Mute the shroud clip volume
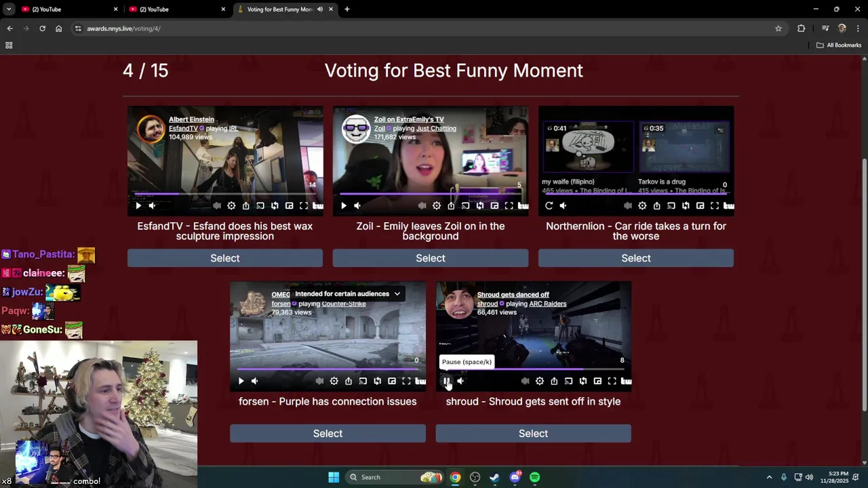Screen dimensions: 868x488 coord(460,381)
